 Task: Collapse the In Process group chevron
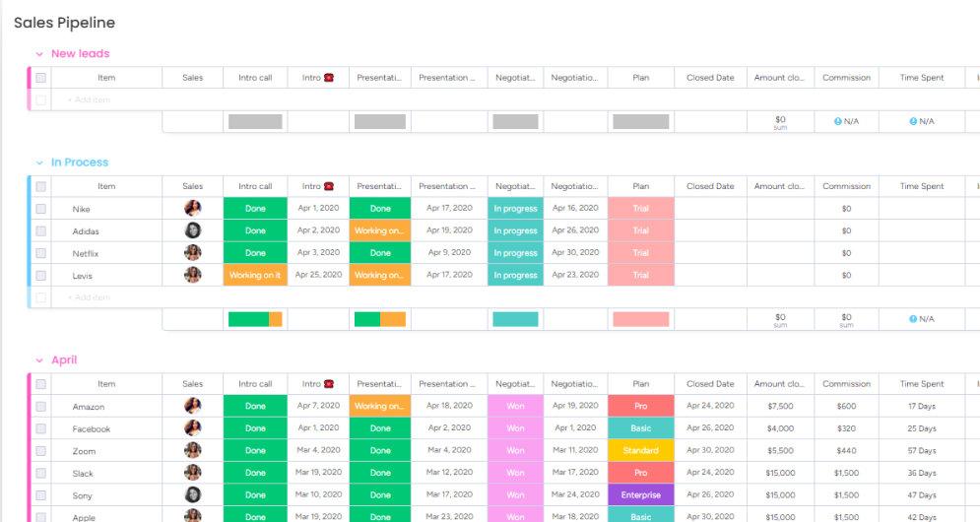[x=39, y=163]
